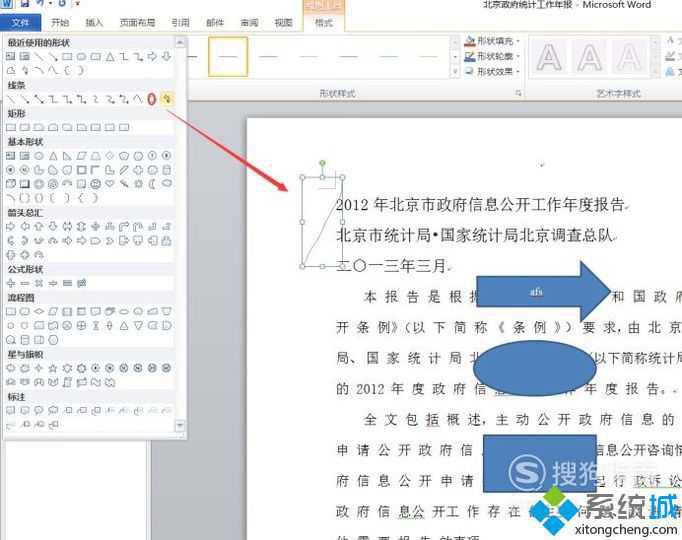The height and width of the screenshot is (540, 682).
Task: Choose the rectangular callout under 标注
Action: pos(11,410)
